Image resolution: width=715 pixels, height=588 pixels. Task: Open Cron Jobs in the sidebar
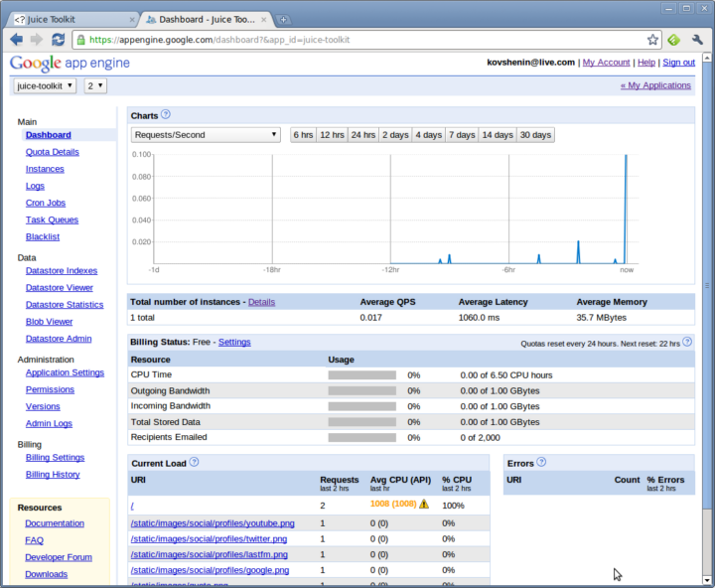pyautogui.click(x=46, y=203)
